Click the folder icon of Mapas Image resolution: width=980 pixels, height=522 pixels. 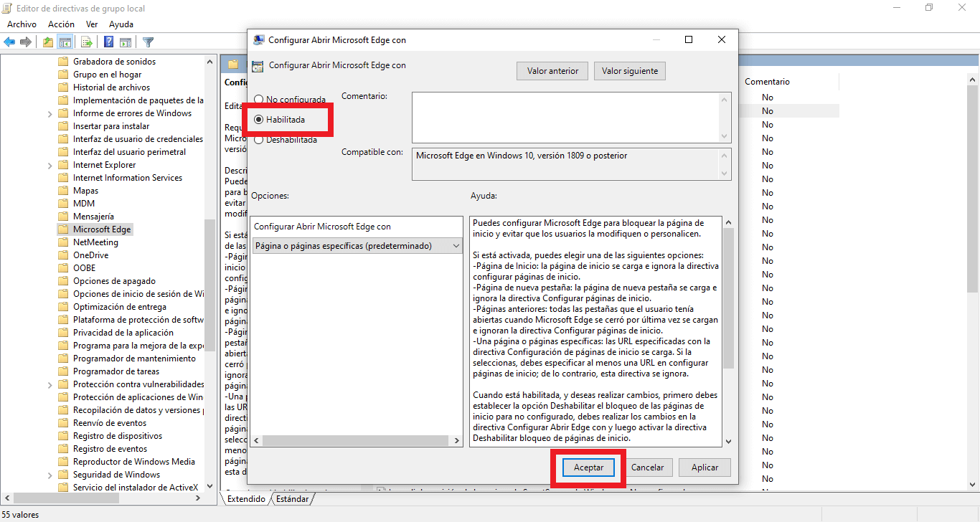click(63, 191)
